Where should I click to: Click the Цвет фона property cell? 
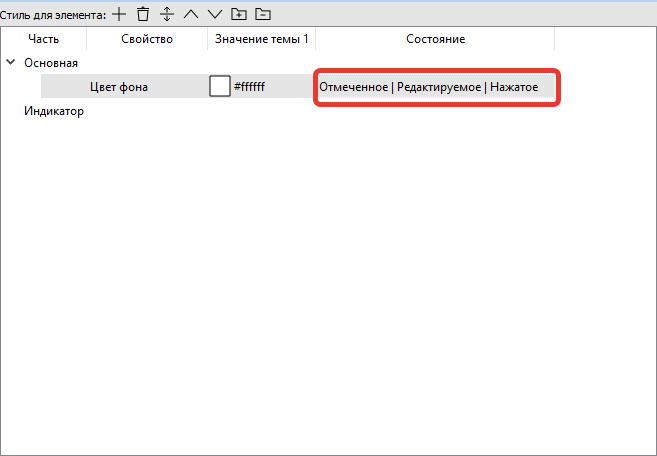coord(119,87)
